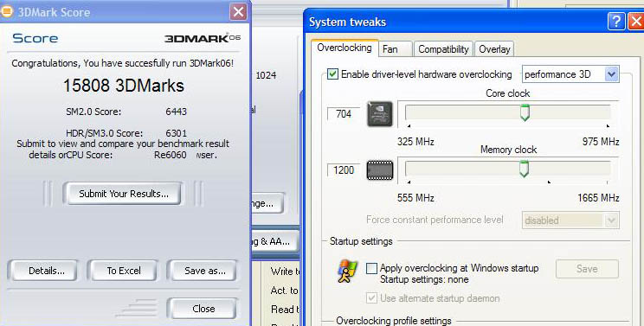Click the core clock value field 704
The image size is (644, 326).
[x=344, y=113]
